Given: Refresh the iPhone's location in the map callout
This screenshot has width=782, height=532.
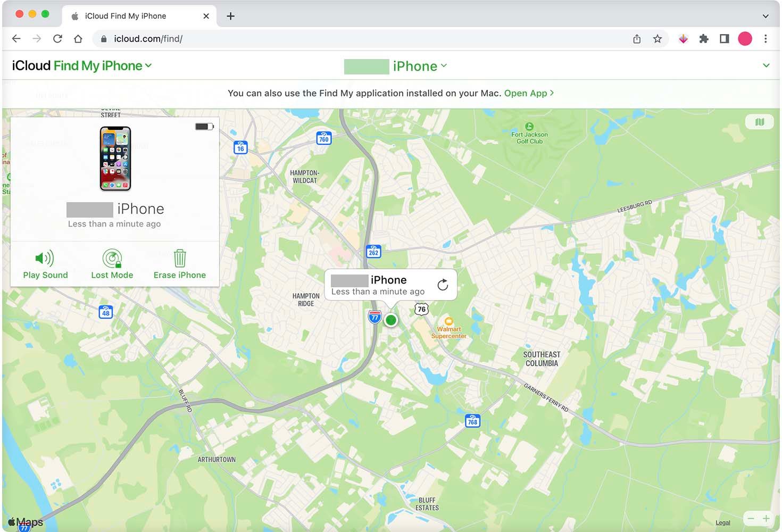Looking at the screenshot, I should pos(443,285).
